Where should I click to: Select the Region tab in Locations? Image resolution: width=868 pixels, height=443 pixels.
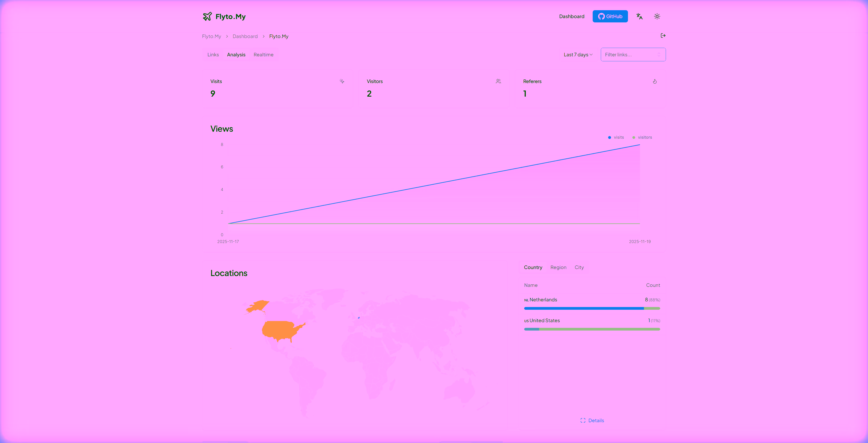tap(558, 267)
